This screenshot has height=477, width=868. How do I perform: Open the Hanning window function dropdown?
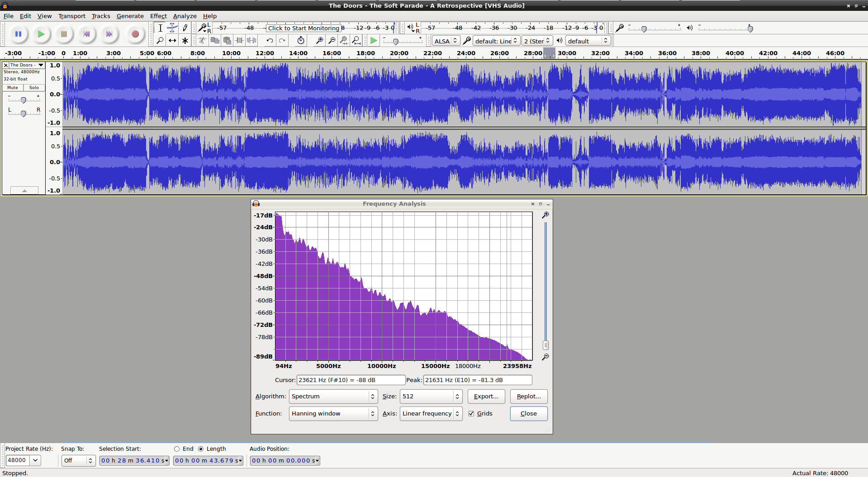click(x=333, y=414)
